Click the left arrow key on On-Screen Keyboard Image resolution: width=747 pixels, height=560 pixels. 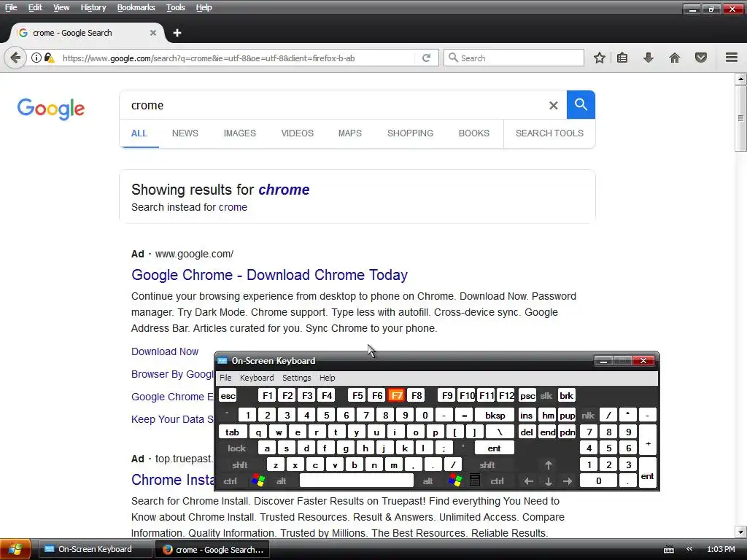coord(529,481)
